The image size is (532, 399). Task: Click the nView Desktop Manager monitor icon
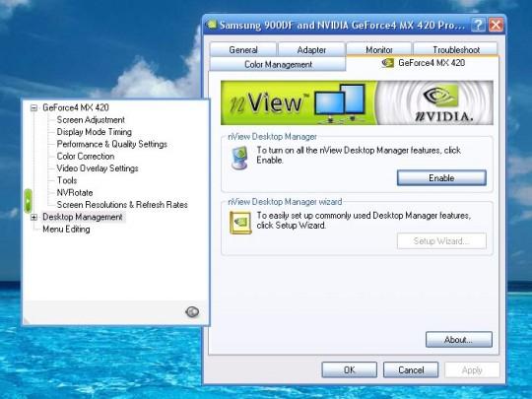[239, 158]
